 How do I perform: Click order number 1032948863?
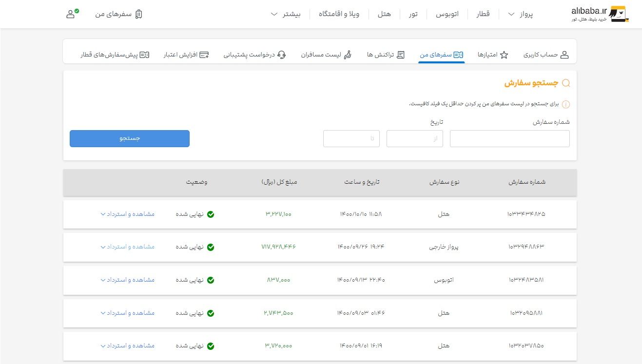(526, 247)
